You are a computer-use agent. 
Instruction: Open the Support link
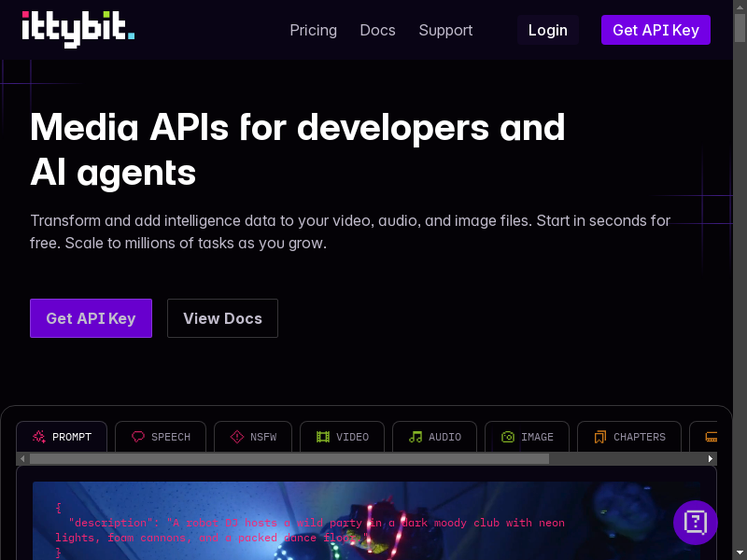tap(445, 30)
